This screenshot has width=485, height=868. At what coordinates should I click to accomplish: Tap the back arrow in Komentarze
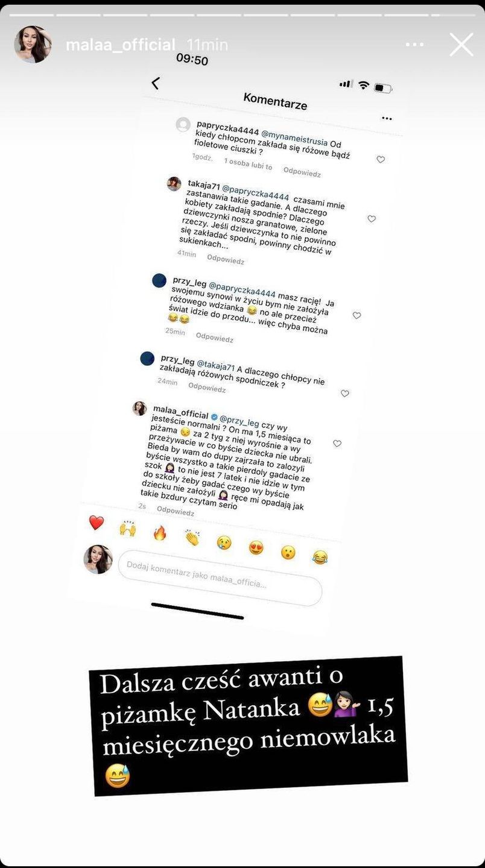(156, 83)
